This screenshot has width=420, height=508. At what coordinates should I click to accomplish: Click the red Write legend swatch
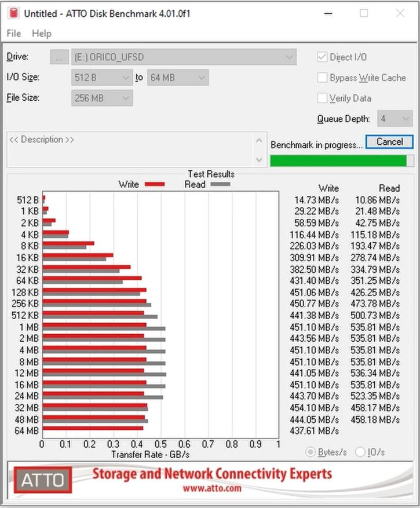[x=155, y=184]
